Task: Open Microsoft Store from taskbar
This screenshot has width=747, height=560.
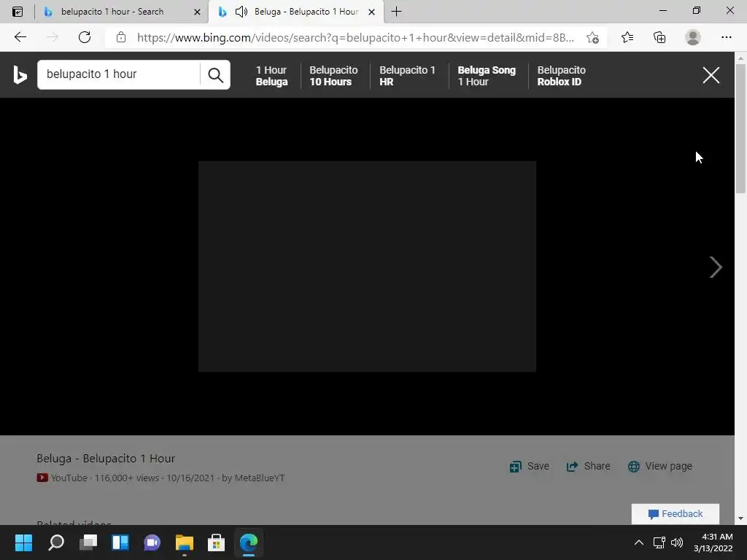Action: coord(216,542)
